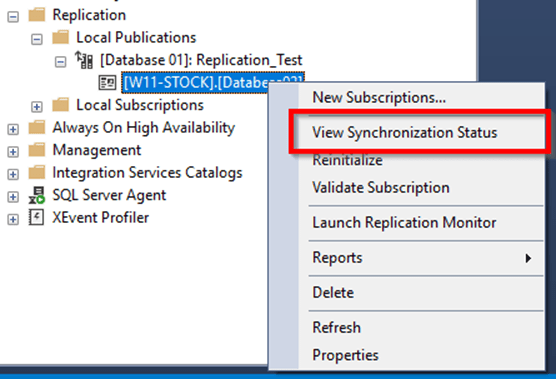
Task: Select the Management label
Action: (x=97, y=150)
